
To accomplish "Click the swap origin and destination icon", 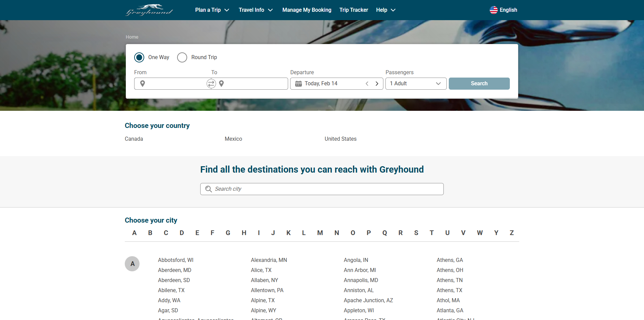I will point(211,84).
